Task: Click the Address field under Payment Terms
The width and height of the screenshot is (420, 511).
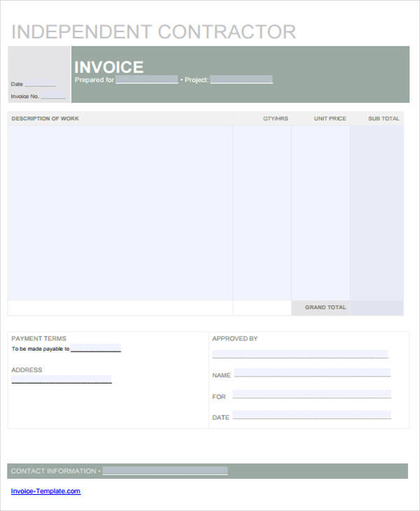Action: tap(62, 379)
